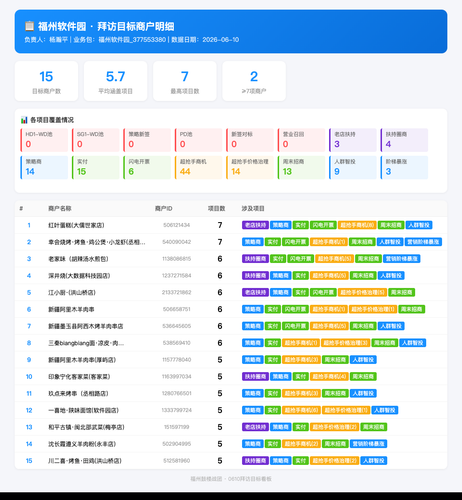Click row number 9 in the table
Image resolution: width=462 pixels, height=500 pixels.
[x=29, y=360]
